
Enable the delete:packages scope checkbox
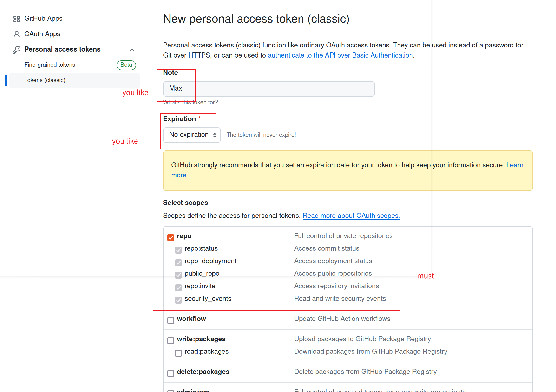coord(171,373)
